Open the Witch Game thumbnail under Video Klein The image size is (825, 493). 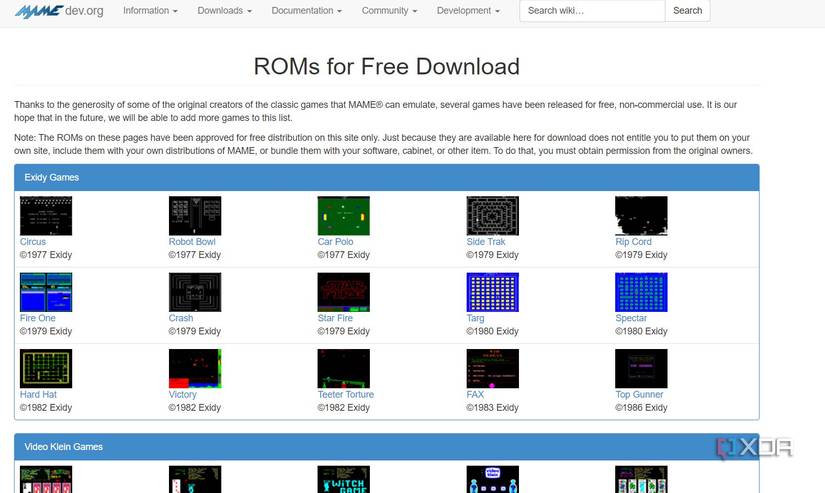(x=344, y=479)
